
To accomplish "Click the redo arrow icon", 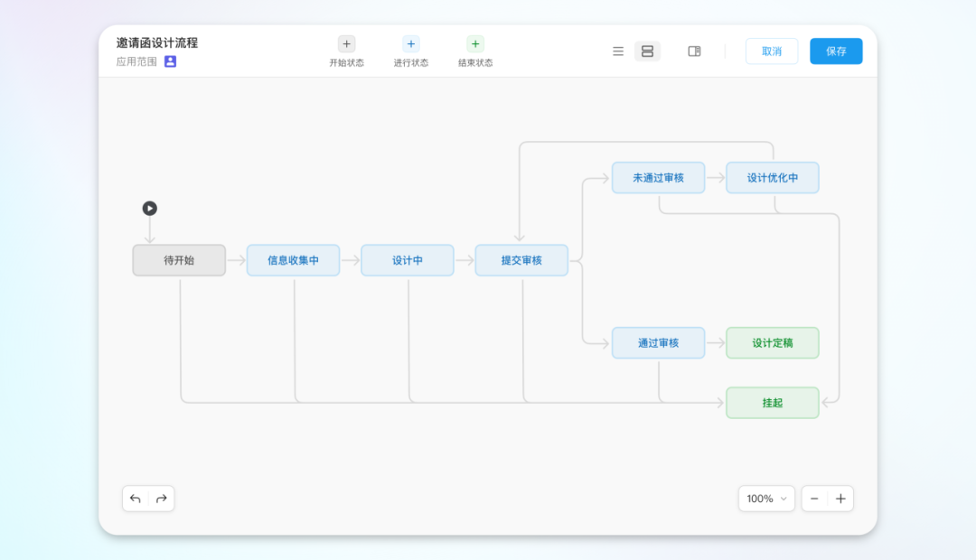I will coord(162,499).
